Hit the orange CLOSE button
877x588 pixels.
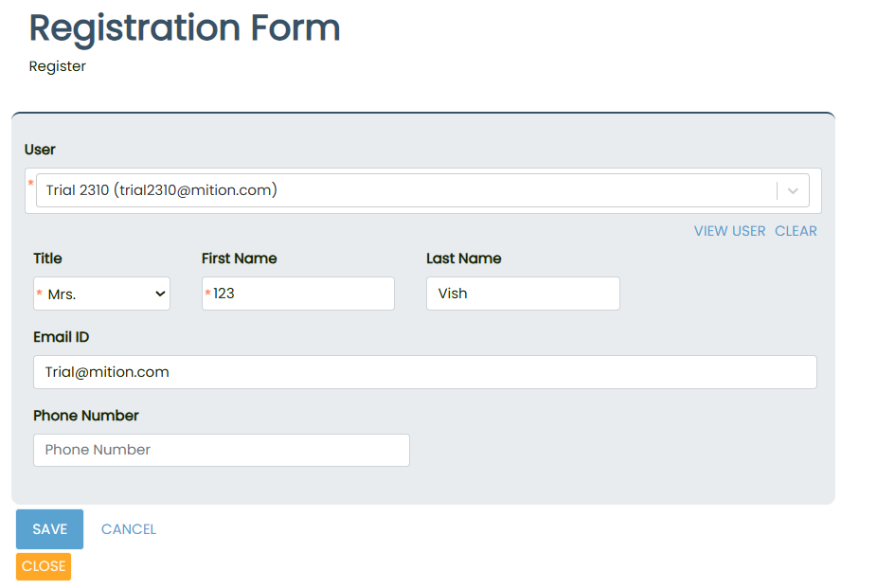44,566
